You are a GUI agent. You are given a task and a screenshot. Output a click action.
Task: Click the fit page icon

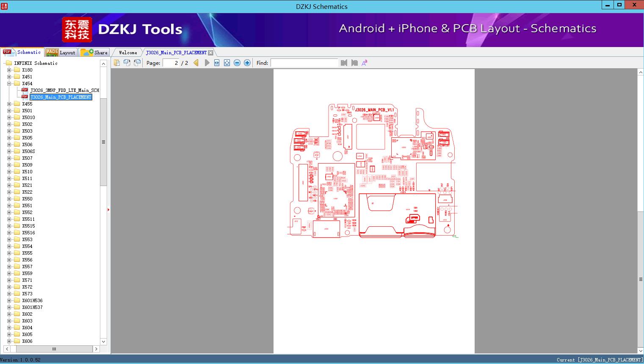(227, 63)
